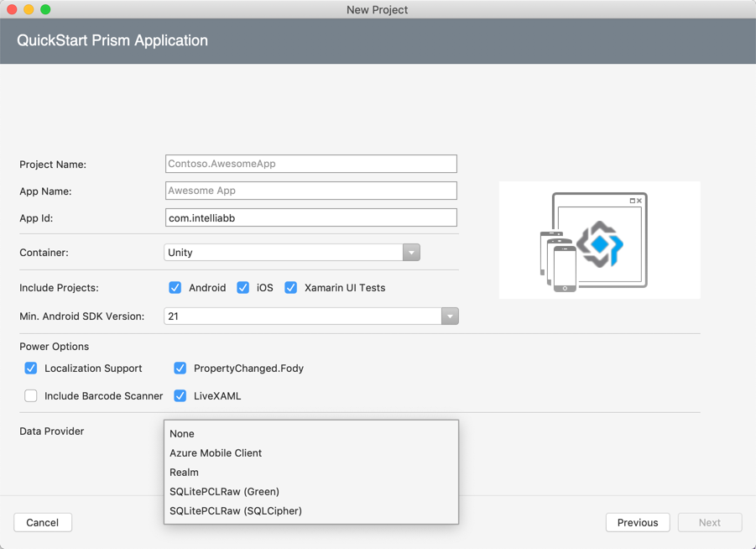The height and width of the screenshot is (549, 756).
Task: Close the New Project window red button
Action: coord(12,9)
